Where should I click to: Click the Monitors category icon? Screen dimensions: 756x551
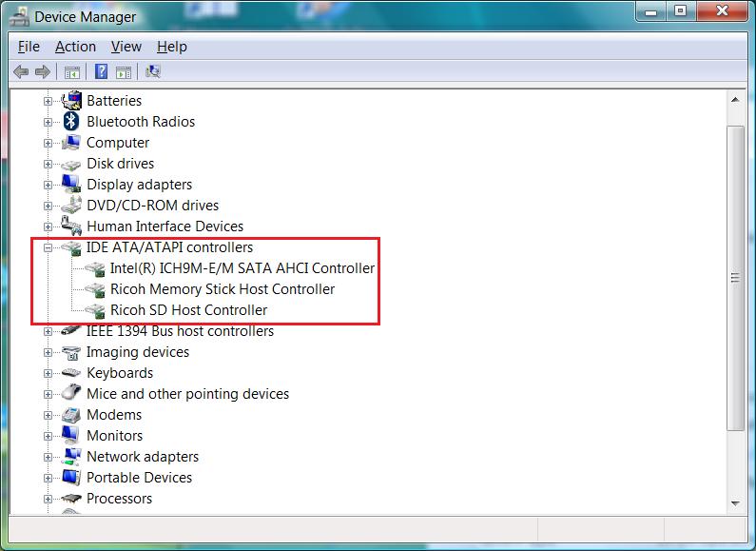pyautogui.click(x=71, y=435)
